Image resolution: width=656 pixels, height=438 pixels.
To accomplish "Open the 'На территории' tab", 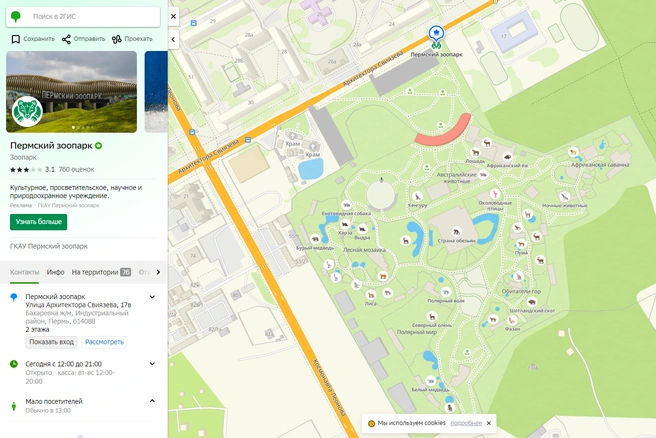I will [x=101, y=272].
